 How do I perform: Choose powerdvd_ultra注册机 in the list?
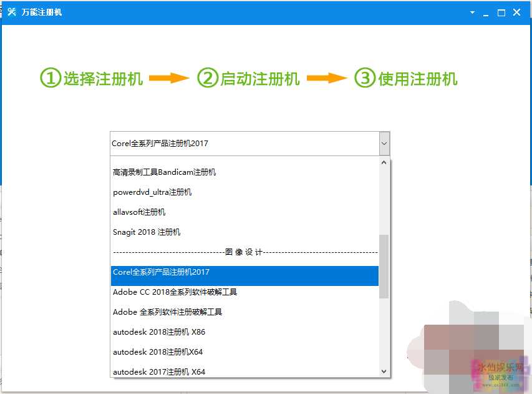coord(152,192)
